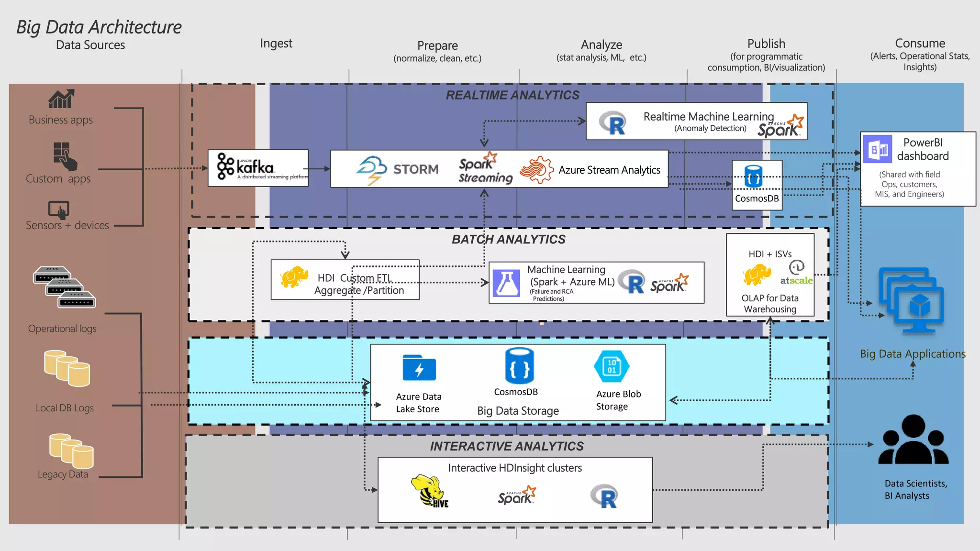Click the Consume column heading

pyautogui.click(x=920, y=43)
